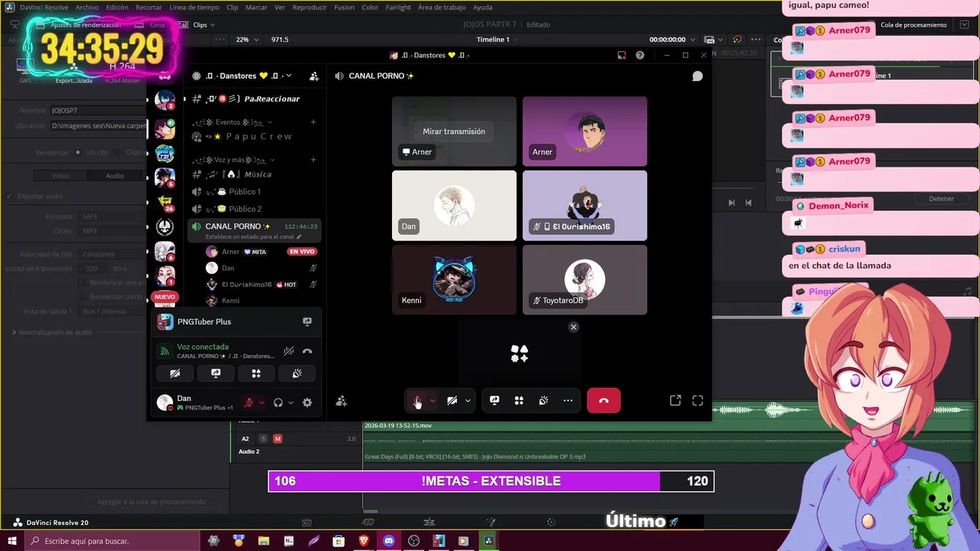Toggle muted mic icon in Dan user panel

coord(248,403)
